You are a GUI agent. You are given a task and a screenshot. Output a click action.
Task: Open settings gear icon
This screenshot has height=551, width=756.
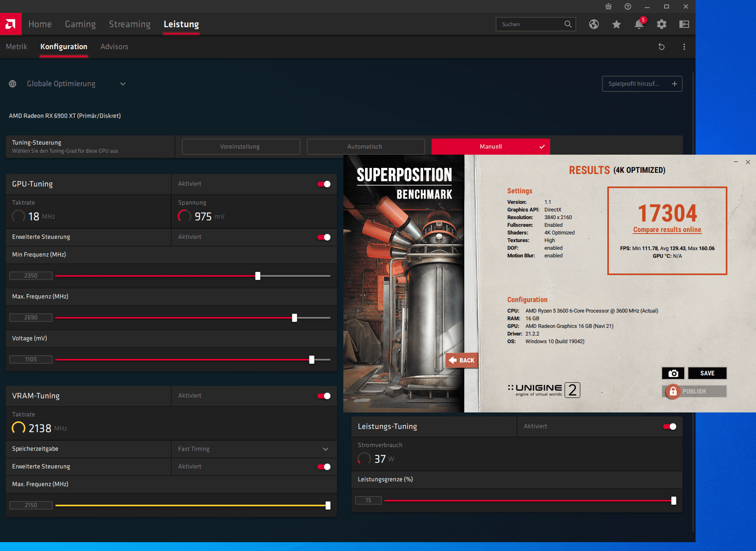[x=661, y=24]
